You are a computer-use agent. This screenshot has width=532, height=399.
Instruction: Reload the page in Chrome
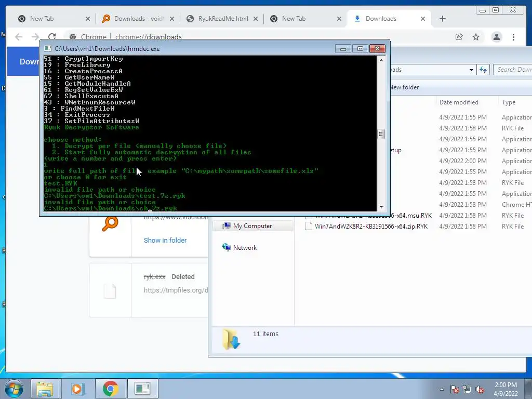[52, 37]
